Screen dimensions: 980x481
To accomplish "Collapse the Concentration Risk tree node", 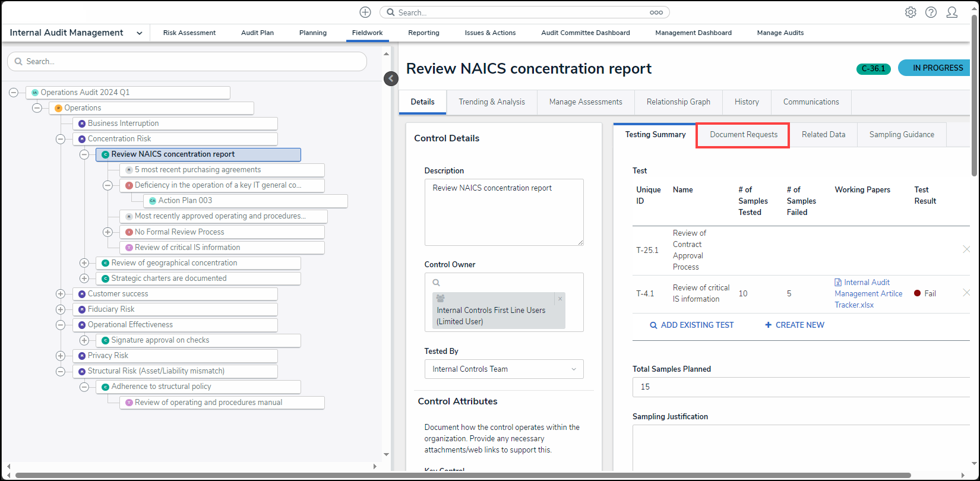I will [x=61, y=139].
